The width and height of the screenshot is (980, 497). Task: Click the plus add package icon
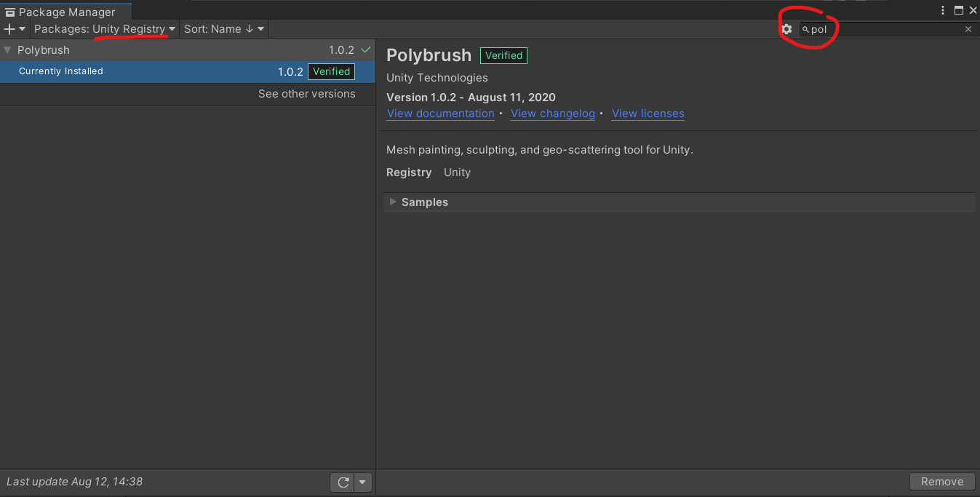point(9,29)
